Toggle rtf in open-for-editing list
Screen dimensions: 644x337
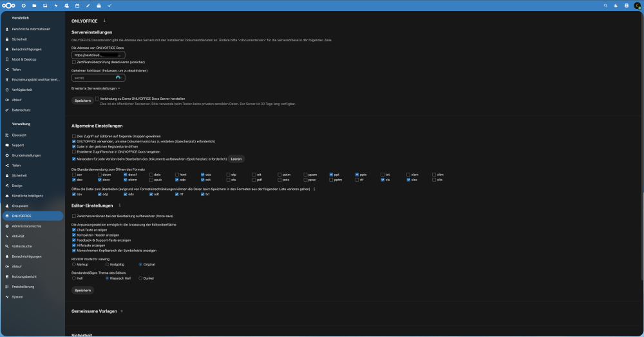click(177, 195)
